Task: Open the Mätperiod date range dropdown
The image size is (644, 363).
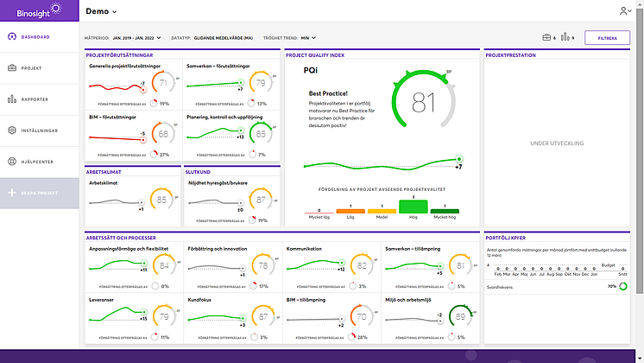Action: click(x=136, y=38)
